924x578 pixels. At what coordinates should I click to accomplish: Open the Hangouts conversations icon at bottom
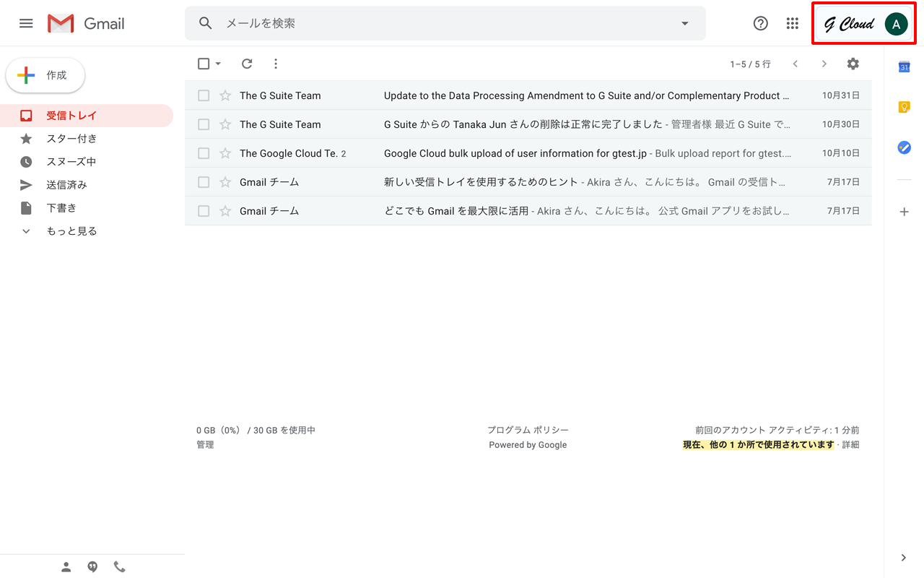click(92, 567)
